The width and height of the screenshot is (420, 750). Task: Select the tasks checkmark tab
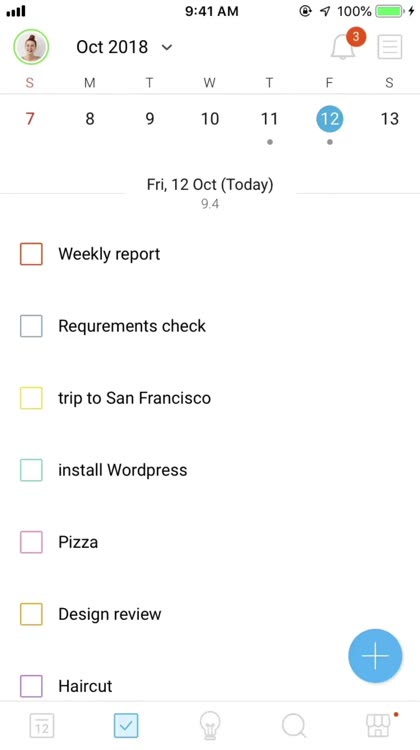tap(126, 726)
